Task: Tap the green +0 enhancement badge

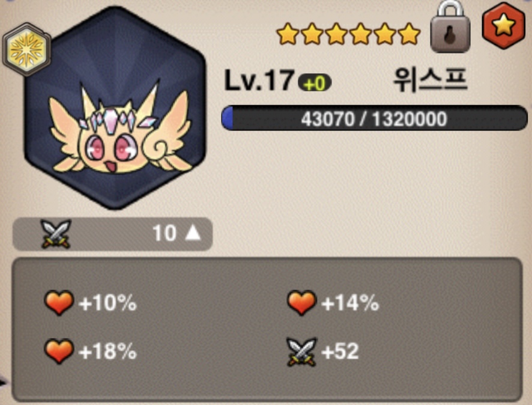Action: [x=315, y=82]
